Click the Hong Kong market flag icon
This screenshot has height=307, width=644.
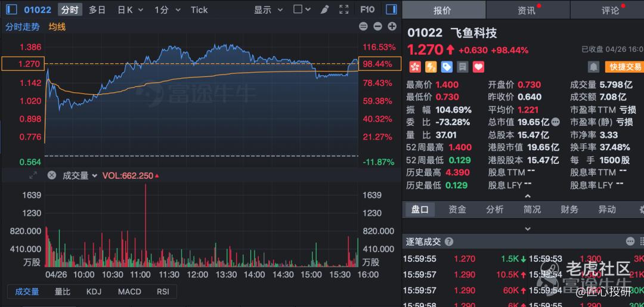click(414, 67)
